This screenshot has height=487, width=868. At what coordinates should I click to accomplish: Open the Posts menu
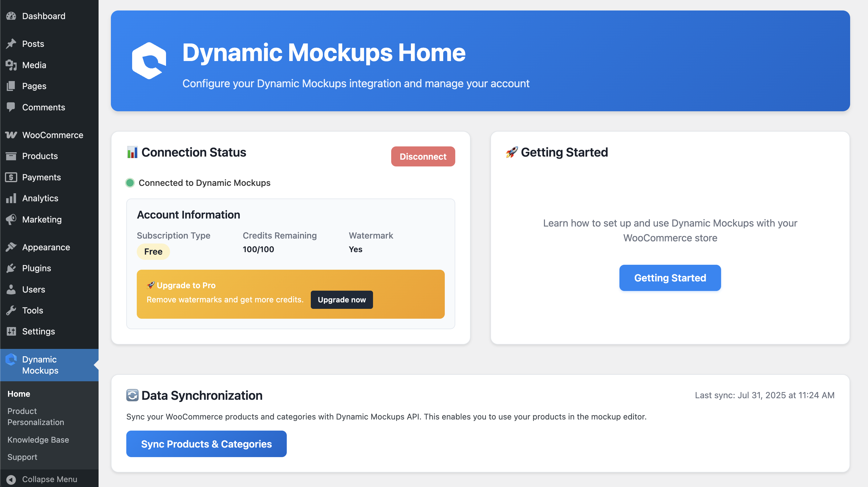[x=33, y=43]
